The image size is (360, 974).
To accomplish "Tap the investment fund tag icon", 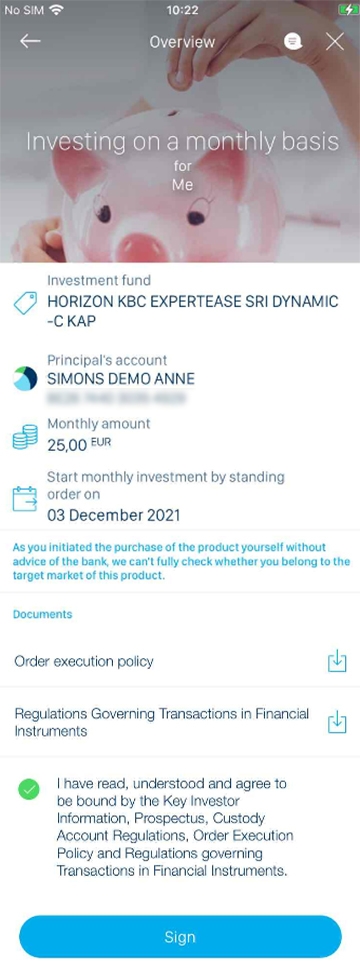I will tap(25, 304).
